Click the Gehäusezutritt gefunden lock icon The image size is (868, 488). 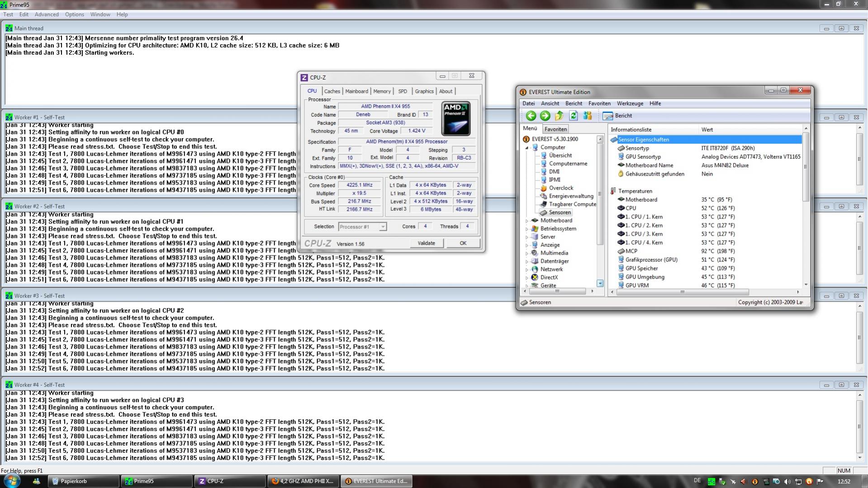621,174
